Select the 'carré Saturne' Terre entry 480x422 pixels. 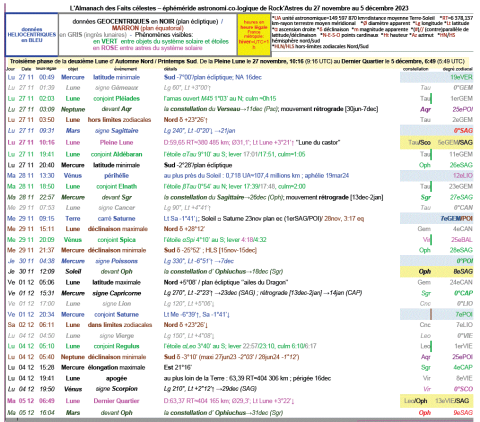point(116,219)
